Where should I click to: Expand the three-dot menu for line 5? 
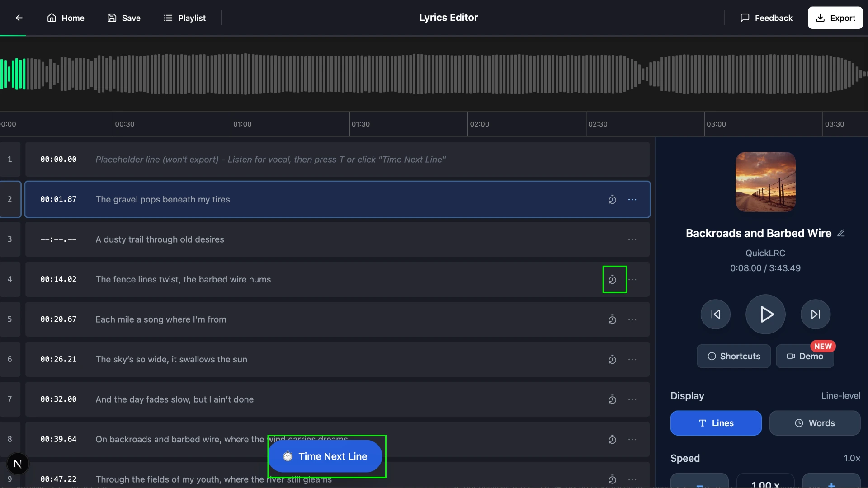pyautogui.click(x=632, y=319)
